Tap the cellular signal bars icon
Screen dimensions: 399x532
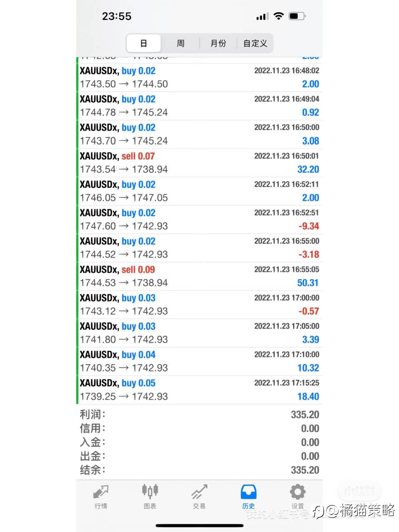[x=262, y=17]
